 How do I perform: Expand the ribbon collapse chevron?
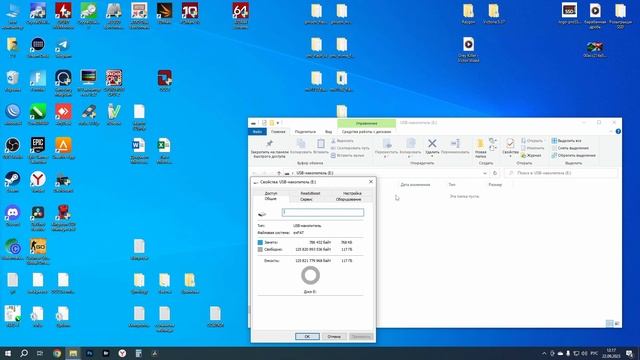click(611, 131)
